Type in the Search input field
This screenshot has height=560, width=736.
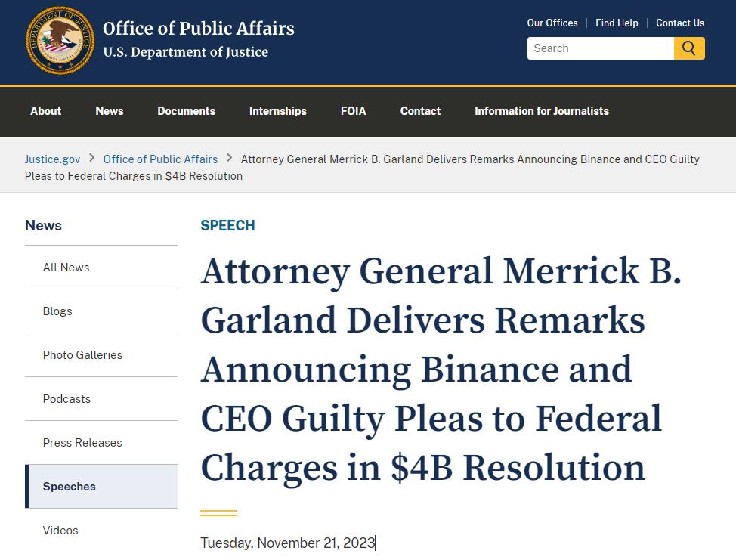tap(600, 48)
